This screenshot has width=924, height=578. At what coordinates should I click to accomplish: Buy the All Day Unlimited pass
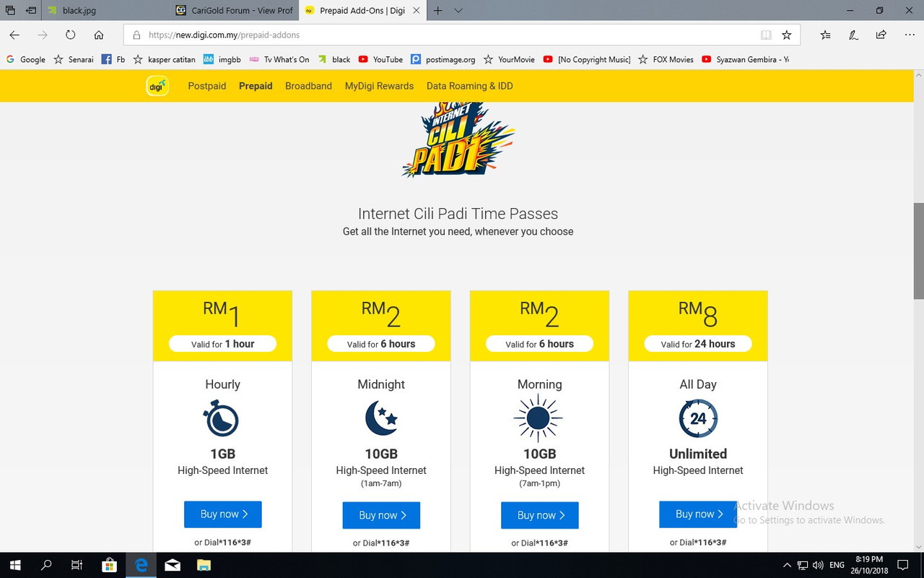click(698, 514)
